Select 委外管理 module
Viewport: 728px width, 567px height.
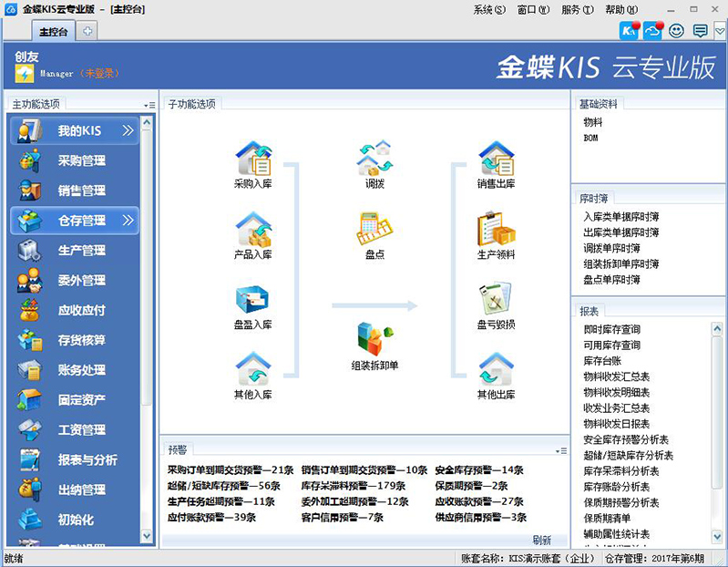pos(75,280)
